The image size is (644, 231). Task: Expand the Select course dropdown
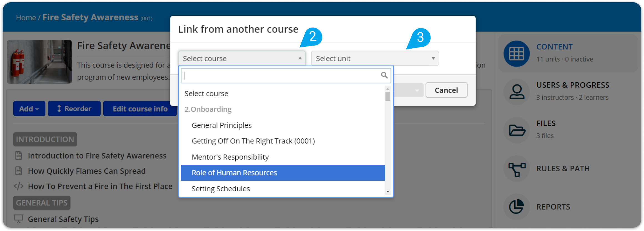coord(241,58)
